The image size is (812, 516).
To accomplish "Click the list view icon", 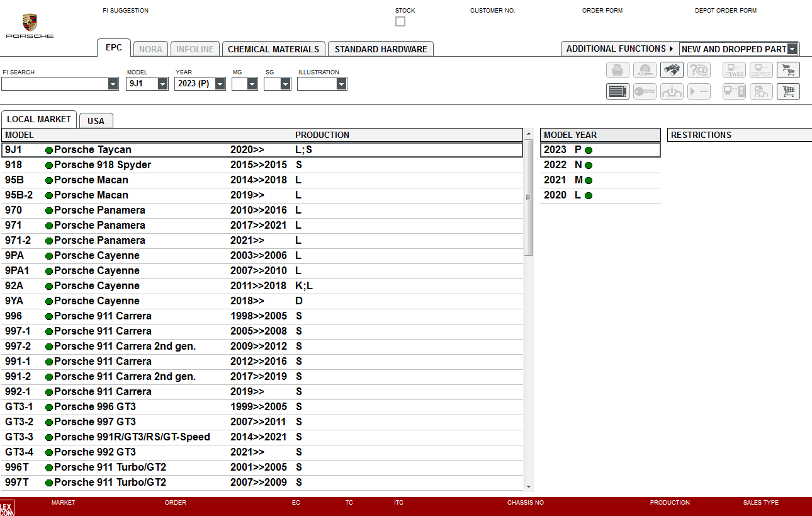I will [x=617, y=91].
